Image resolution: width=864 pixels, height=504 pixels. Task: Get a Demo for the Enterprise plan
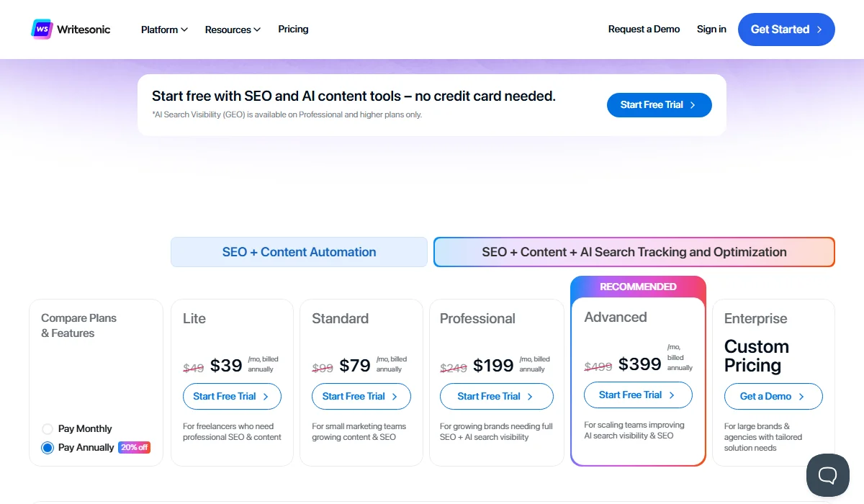pos(773,396)
